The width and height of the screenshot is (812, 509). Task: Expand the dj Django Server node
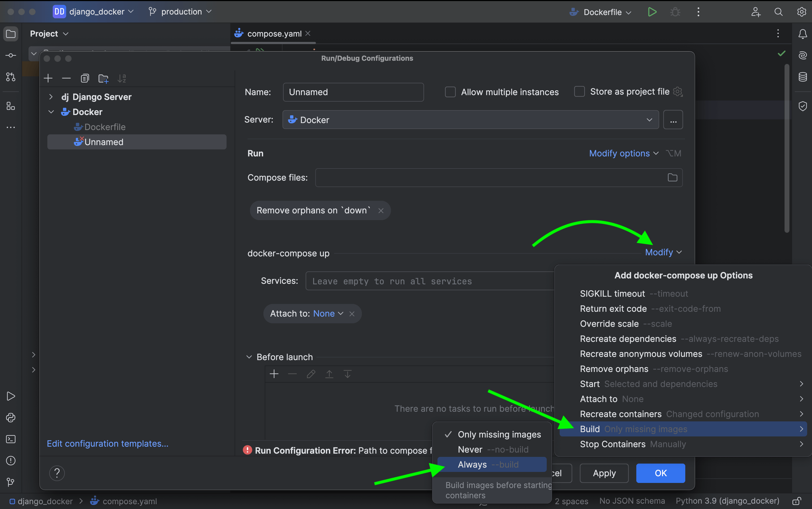pos(51,97)
